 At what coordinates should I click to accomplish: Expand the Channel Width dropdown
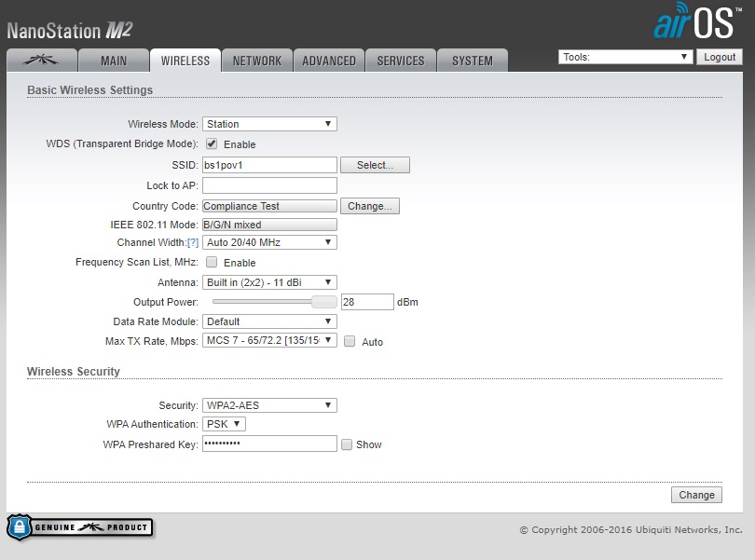(269, 242)
